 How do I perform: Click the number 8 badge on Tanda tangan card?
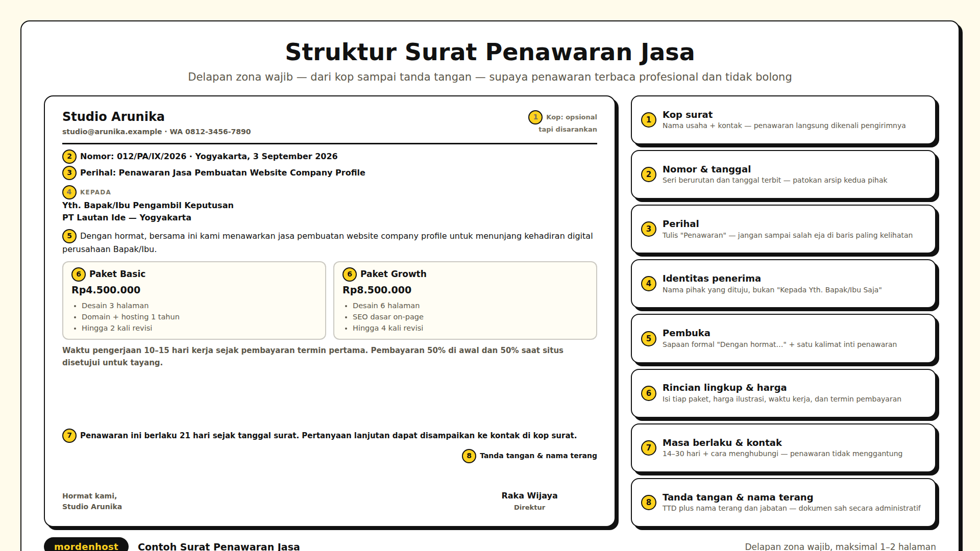pyautogui.click(x=649, y=503)
